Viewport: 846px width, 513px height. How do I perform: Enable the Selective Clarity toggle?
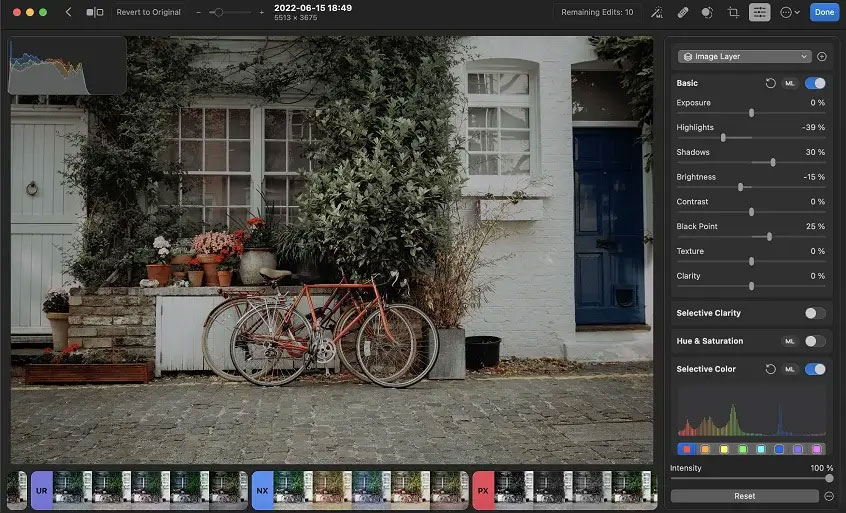tap(815, 313)
